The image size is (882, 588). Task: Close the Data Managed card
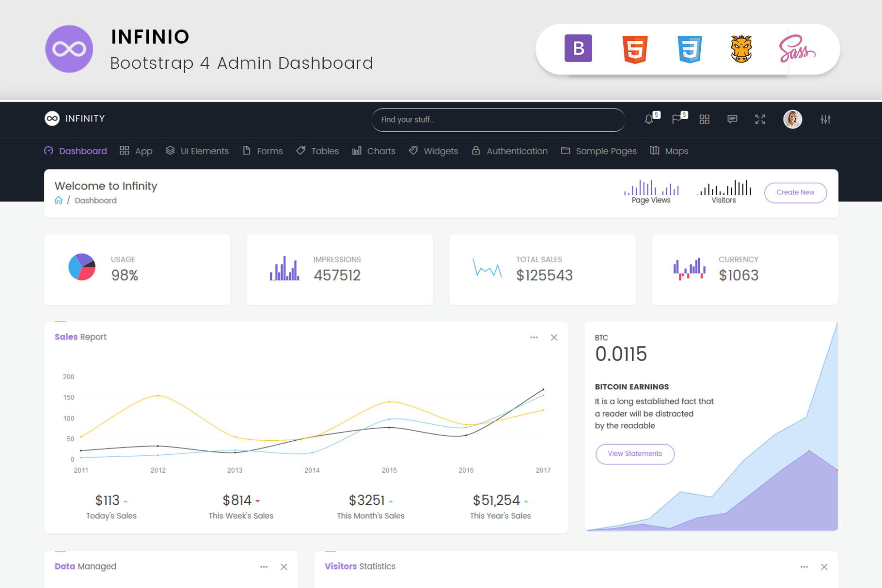pos(284,567)
